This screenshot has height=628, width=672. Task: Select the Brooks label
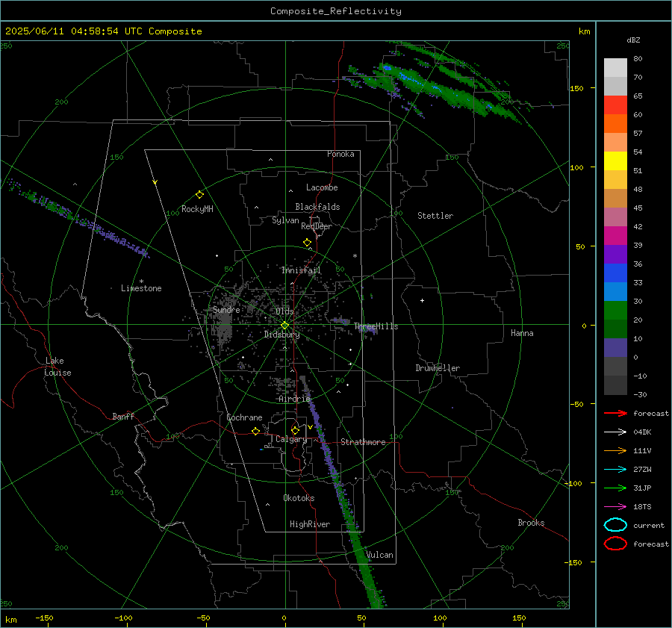(x=531, y=523)
